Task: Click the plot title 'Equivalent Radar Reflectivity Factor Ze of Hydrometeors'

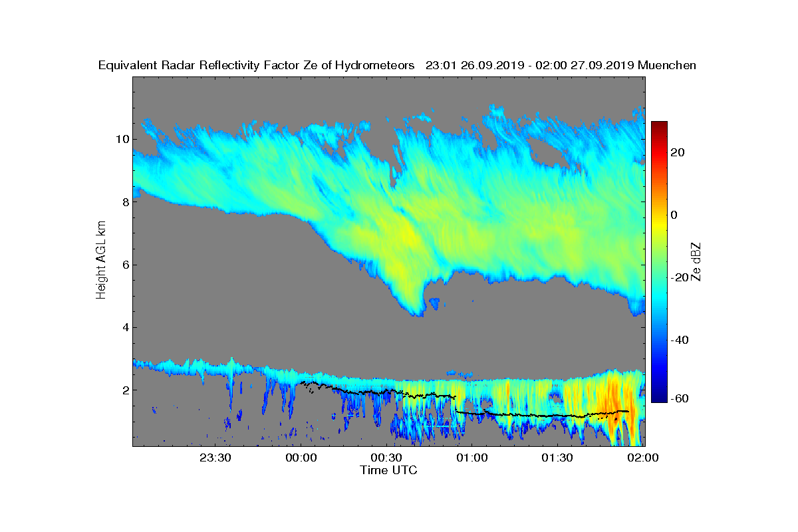Action: [256, 65]
